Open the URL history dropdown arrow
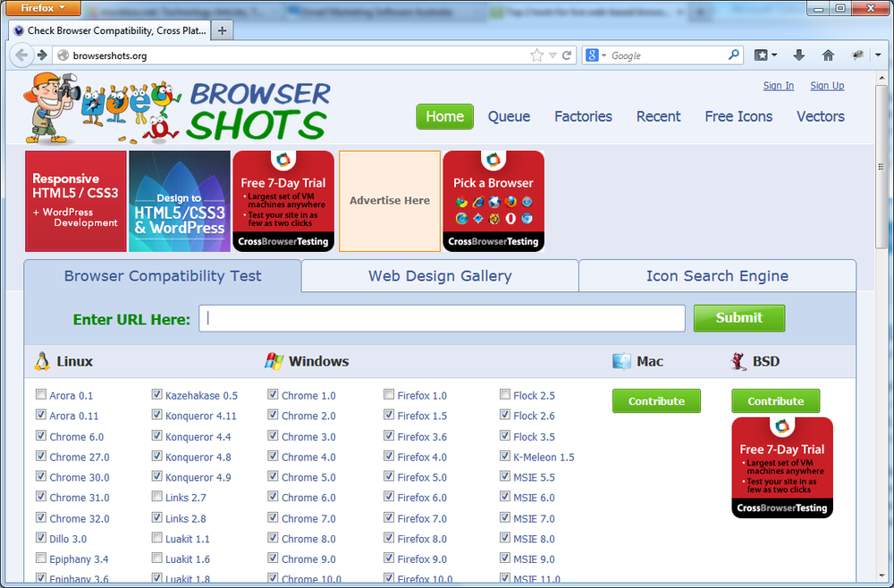The image size is (894, 588). click(x=552, y=55)
